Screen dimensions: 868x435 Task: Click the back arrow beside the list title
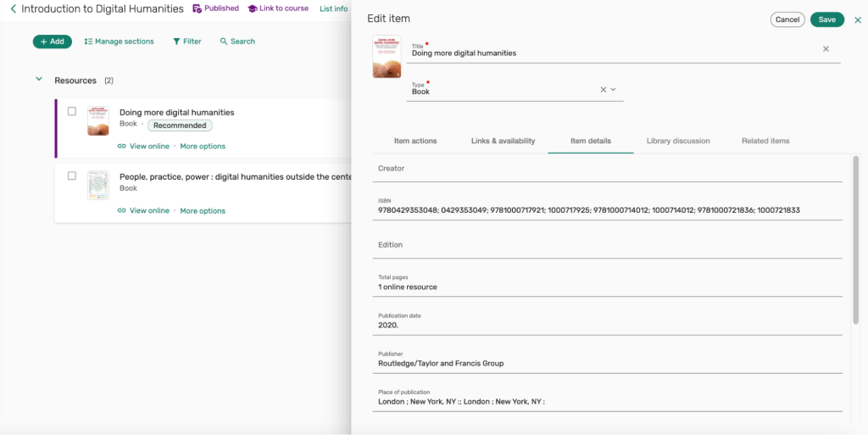coord(13,9)
